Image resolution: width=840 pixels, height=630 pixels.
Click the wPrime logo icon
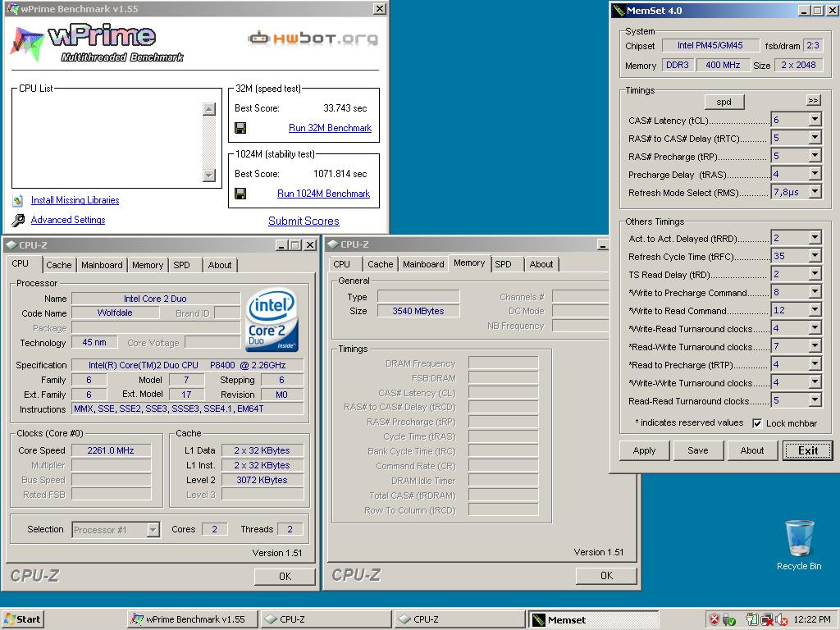tap(25, 43)
